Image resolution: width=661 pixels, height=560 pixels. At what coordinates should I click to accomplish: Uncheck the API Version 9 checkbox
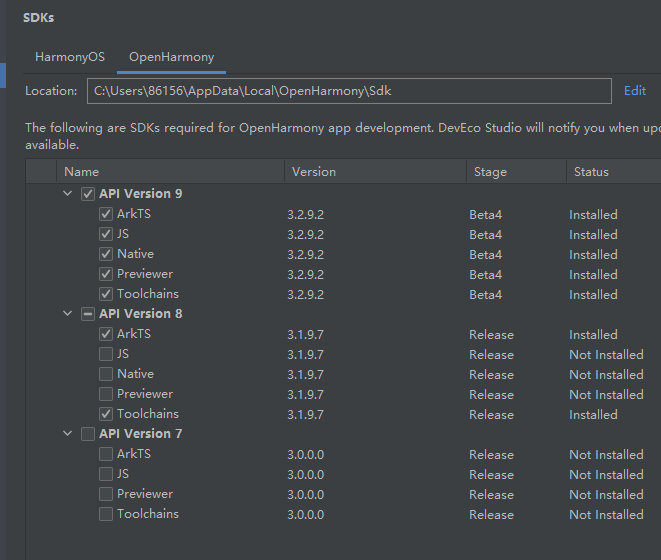coord(88,194)
